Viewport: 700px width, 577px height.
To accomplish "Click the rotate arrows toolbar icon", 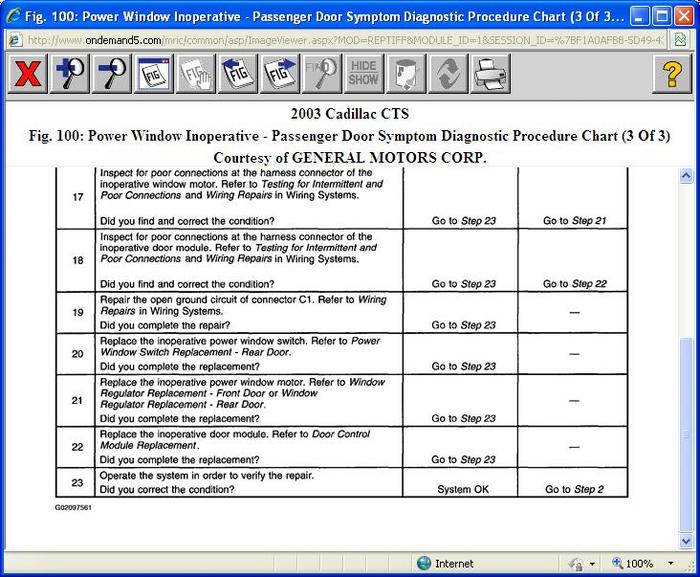I will coord(447,73).
